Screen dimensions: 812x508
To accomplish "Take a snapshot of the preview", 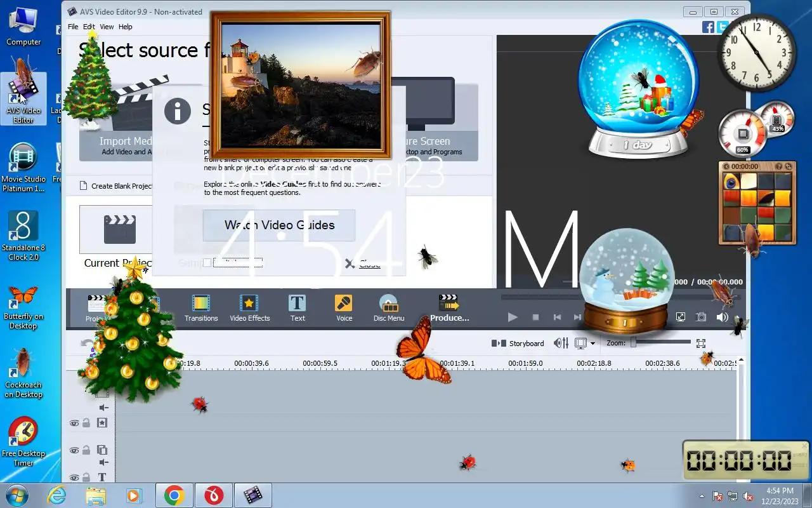I will pos(701,317).
